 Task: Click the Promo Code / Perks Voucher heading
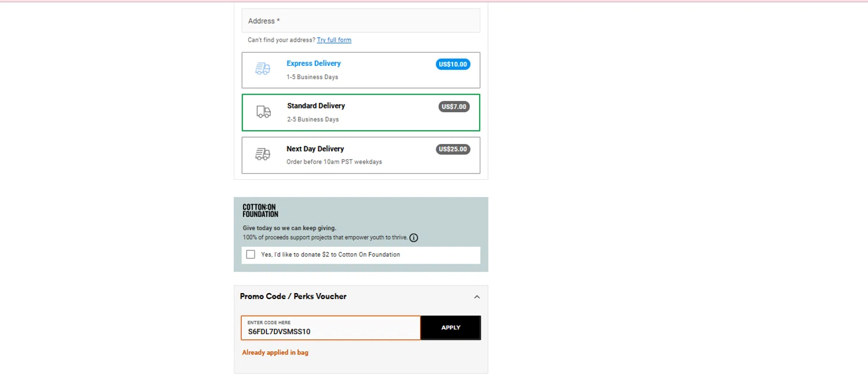click(x=293, y=296)
